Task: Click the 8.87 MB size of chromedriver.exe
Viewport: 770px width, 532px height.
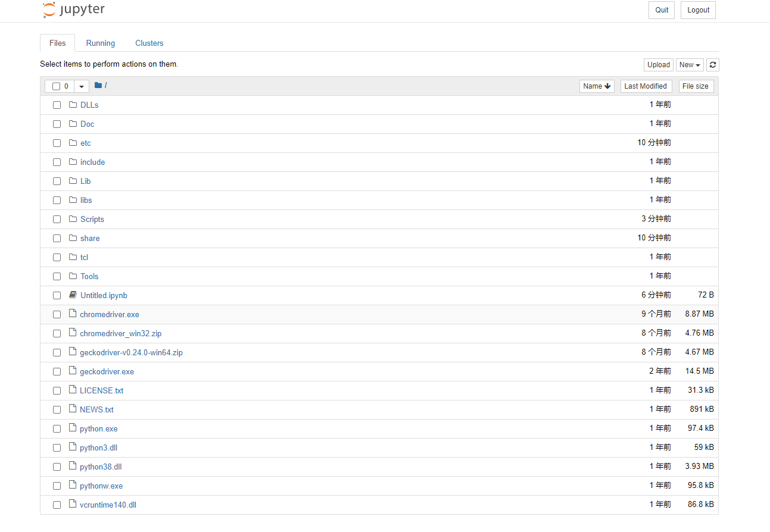Action: tap(699, 314)
